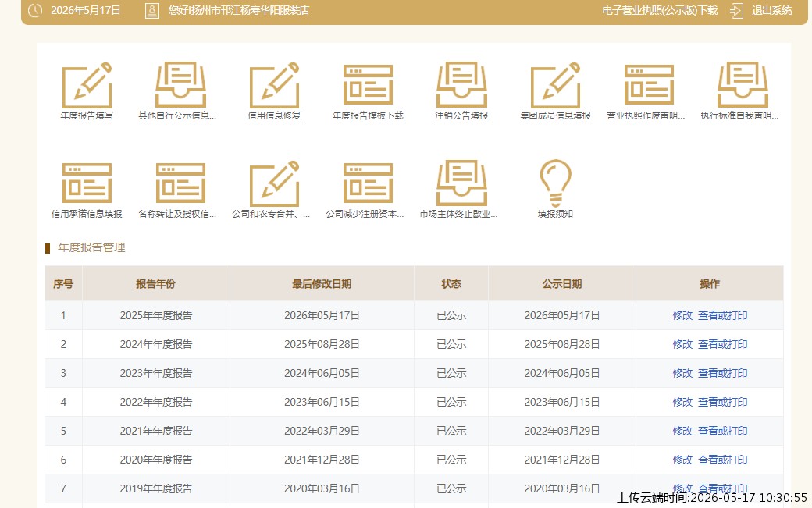Click the 操作 column header
This screenshot has height=508, width=812.
click(x=710, y=283)
